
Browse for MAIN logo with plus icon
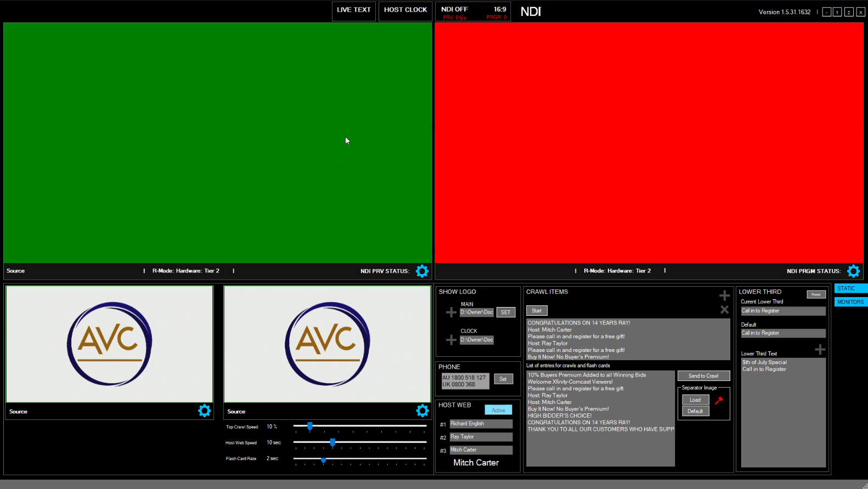[451, 312]
